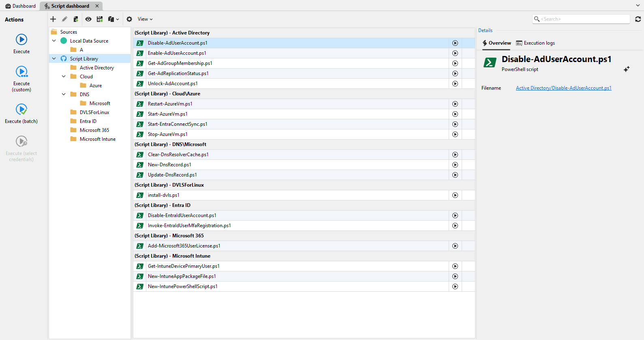Click the Execute (custom) action icon
The height and width of the screenshot is (340, 644).
(x=21, y=72)
